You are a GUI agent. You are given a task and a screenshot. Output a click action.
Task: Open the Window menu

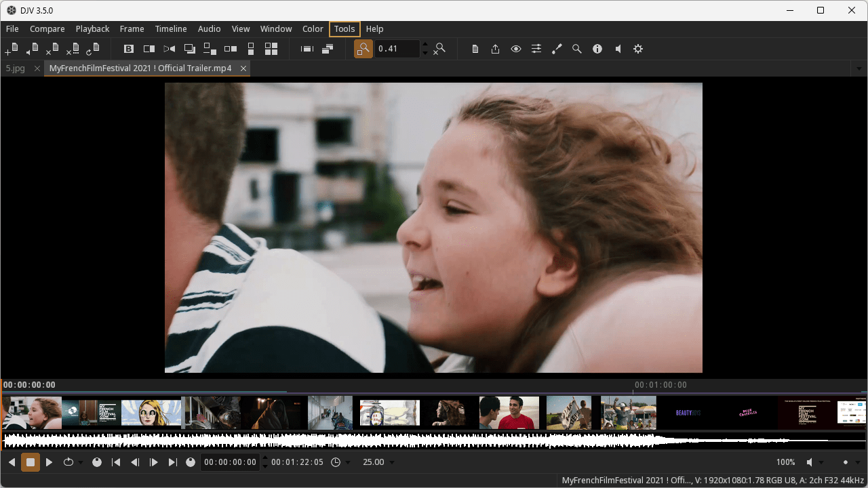[x=276, y=29]
